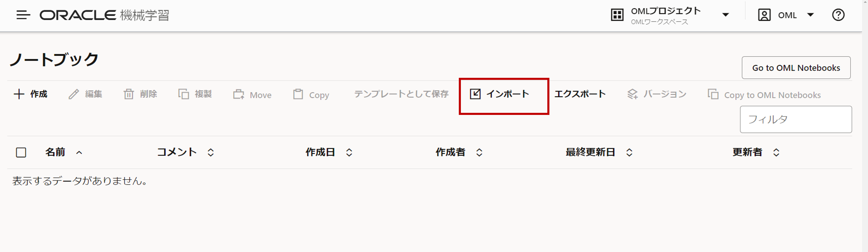868x252 pixels.
Task: Sort by 名前 column header
Action: click(55, 152)
